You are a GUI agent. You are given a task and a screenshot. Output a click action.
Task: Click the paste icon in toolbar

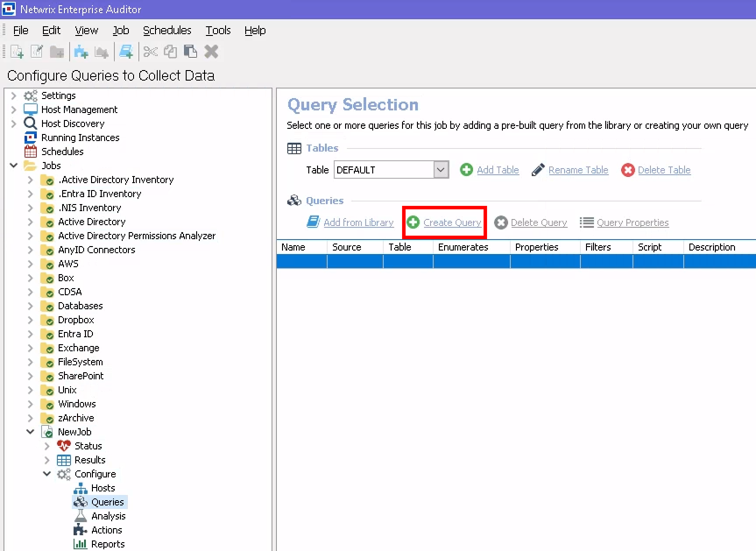tap(190, 52)
